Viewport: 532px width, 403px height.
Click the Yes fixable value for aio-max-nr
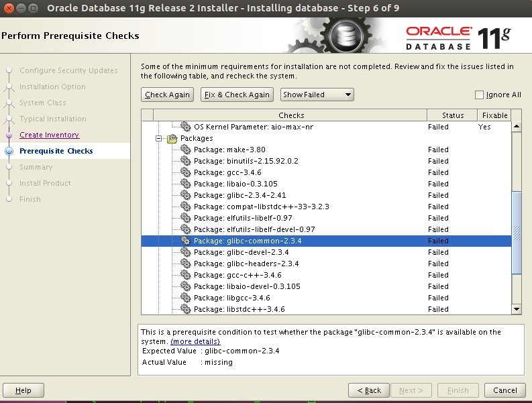pyautogui.click(x=484, y=127)
